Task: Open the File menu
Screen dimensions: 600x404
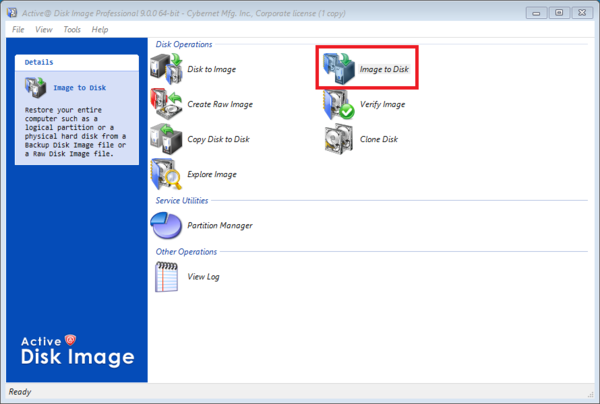Action: click(18, 29)
